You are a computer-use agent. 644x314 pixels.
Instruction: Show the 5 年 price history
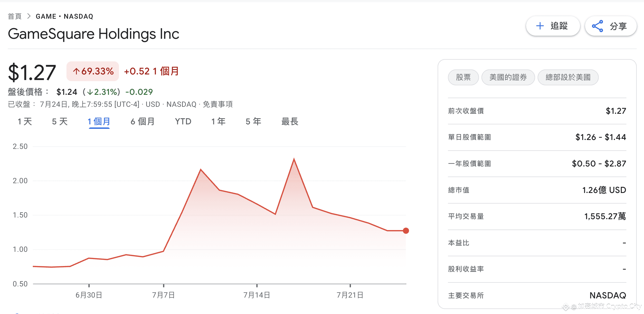point(253,121)
